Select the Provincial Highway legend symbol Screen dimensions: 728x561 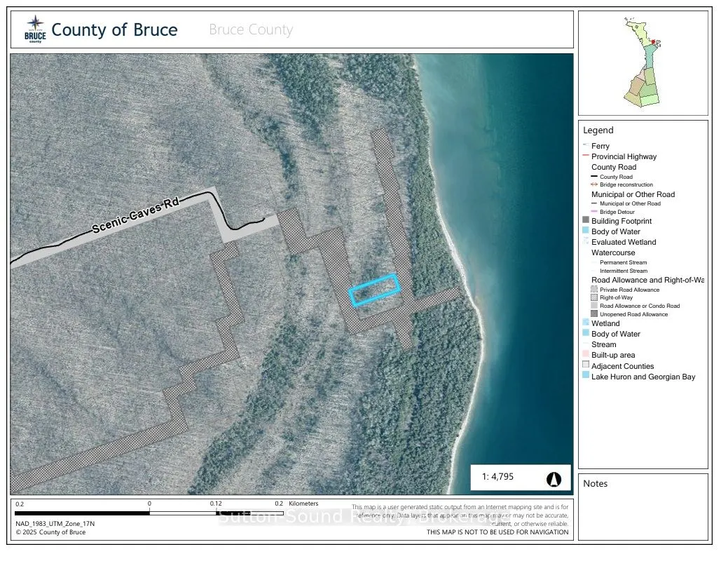pos(586,156)
